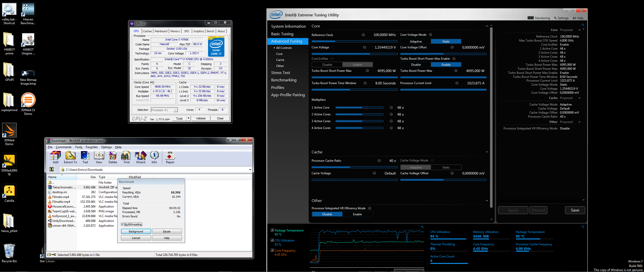Open the Bench tab in CPU-Z
Screen dimensions: 644x272
tap(210, 31)
